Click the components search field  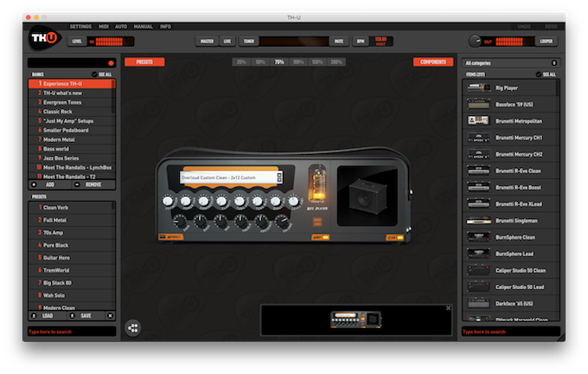[511, 332]
